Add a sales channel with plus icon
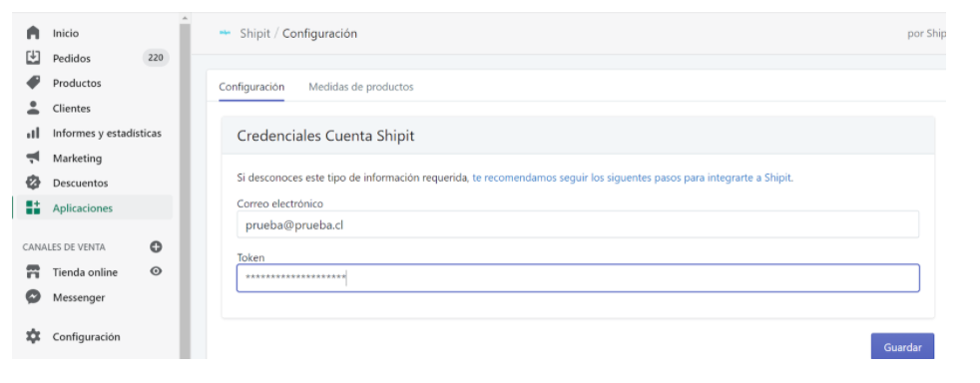980x383 pixels. coord(157,246)
